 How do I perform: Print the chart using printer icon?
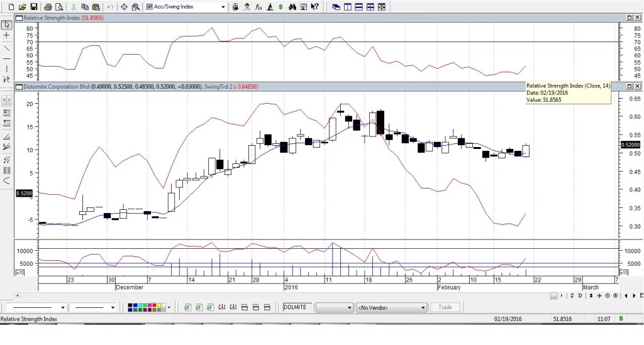tap(48, 7)
